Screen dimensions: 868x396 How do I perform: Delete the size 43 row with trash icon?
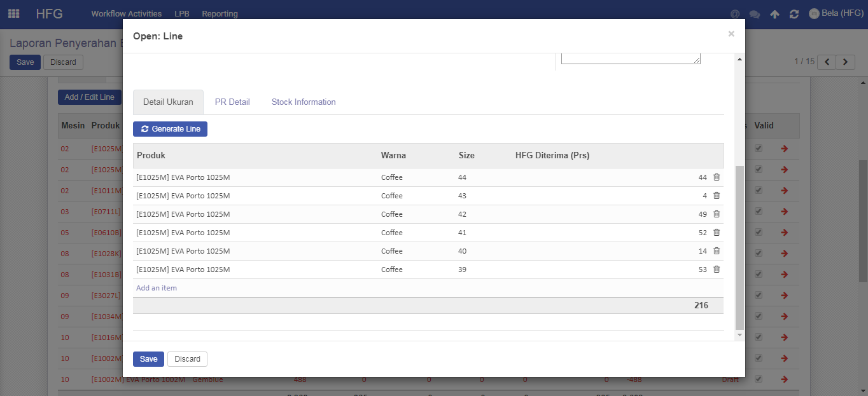tap(716, 196)
